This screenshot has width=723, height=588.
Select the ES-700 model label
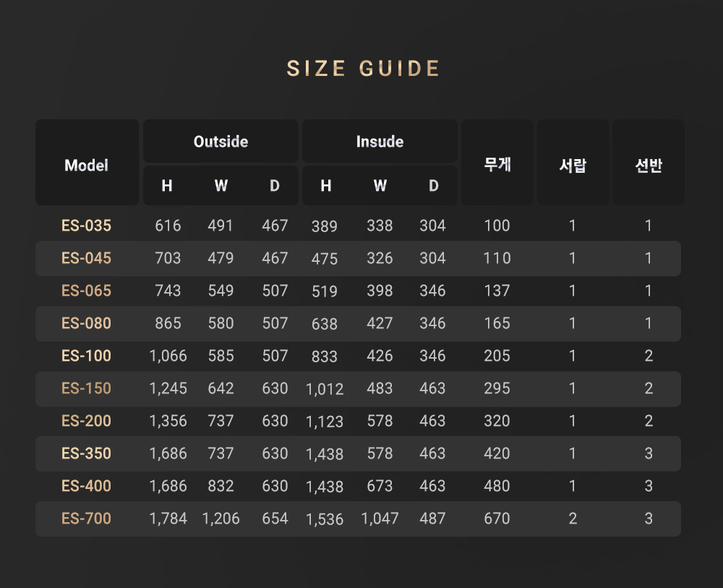coord(87,519)
